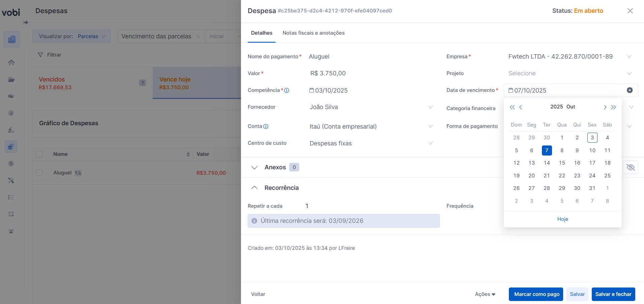The height and width of the screenshot is (304, 644).
Task: Click the recurrence icon beside Aluguel
Action: click(78, 173)
